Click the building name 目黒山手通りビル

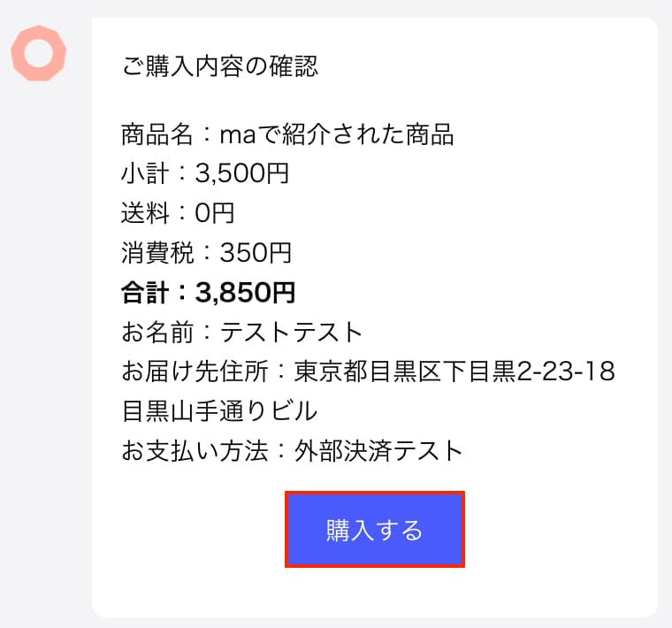click(219, 411)
